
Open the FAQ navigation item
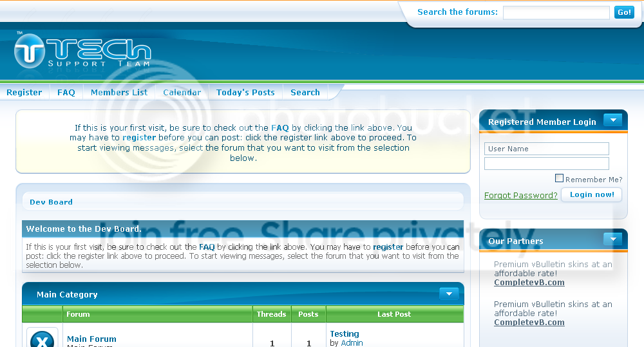[66, 93]
